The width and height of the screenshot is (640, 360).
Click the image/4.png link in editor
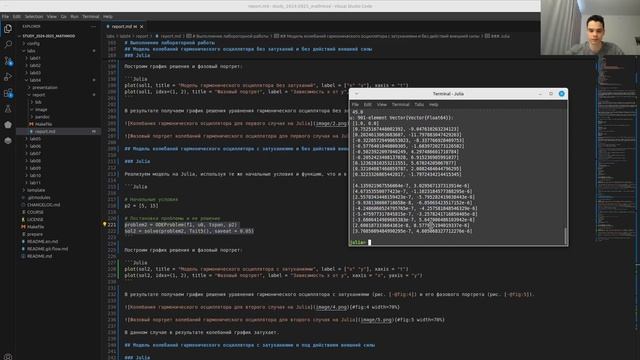[x=331, y=307]
